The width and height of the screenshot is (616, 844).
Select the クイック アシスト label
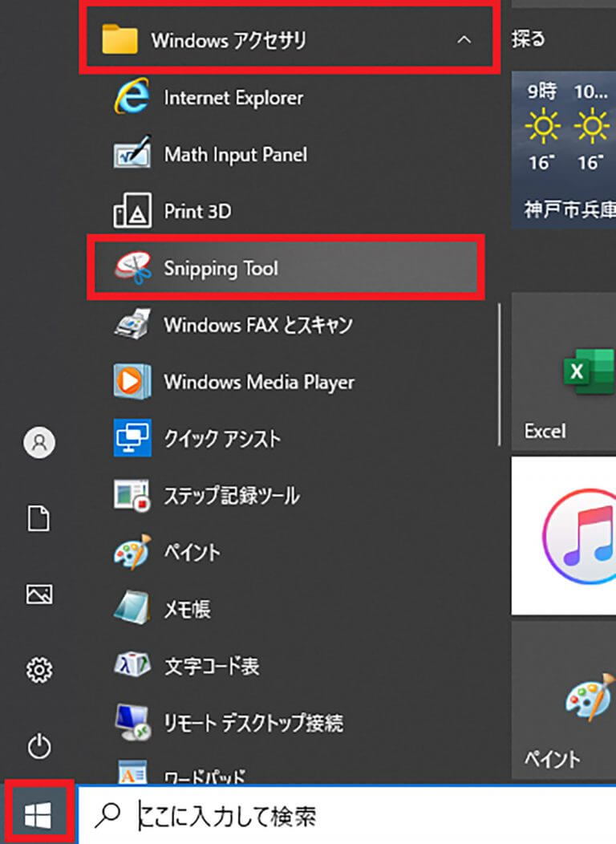pyautogui.click(x=222, y=439)
